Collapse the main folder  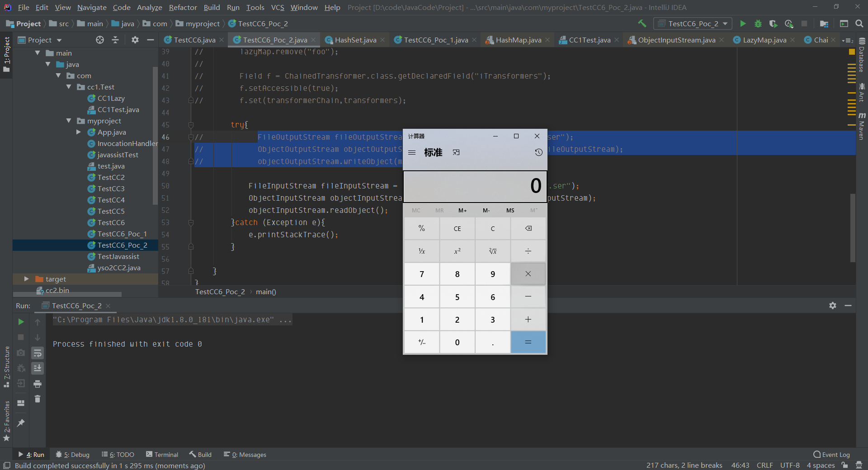click(x=38, y=53)
